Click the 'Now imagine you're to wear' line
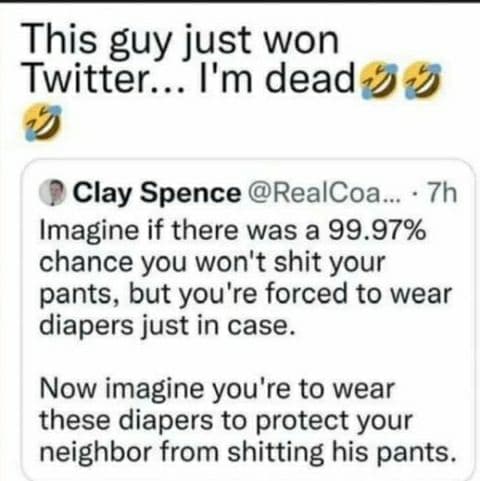This screenshot has width=480, height=481. click(217, 389)
